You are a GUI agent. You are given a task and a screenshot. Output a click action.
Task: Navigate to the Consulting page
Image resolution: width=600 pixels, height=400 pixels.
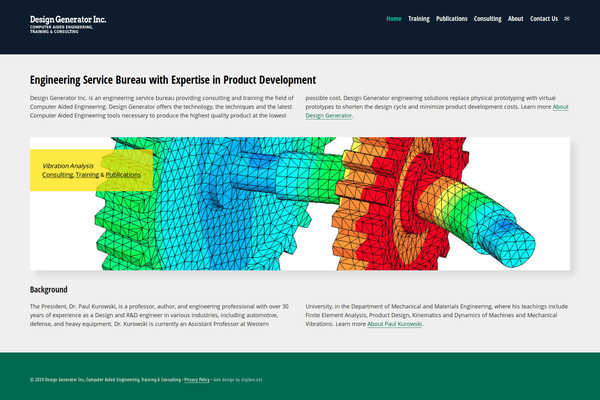point(488,18)
